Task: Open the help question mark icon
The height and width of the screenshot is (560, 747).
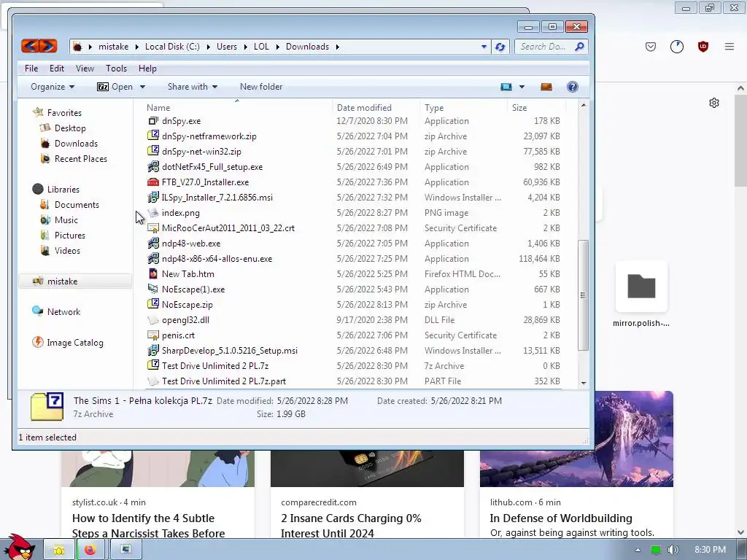Action: click(x=572, y=87)
